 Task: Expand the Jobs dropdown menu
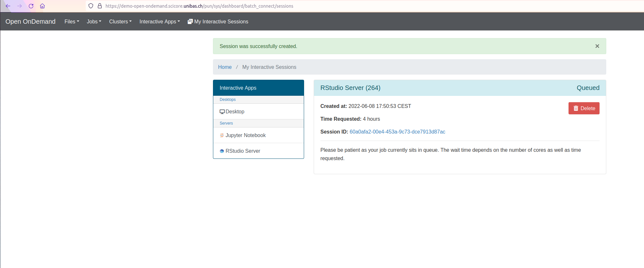click(94, 21)
